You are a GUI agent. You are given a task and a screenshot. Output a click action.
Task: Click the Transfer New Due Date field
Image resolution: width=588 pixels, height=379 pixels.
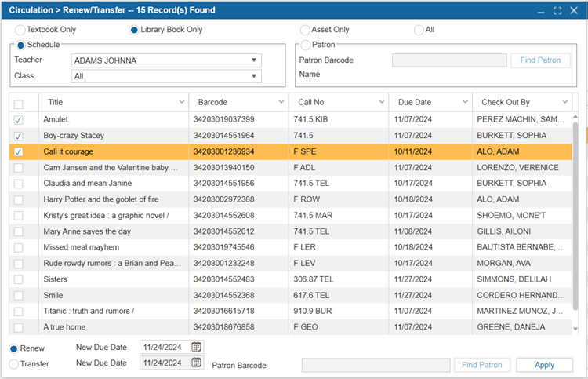pos(165,363)
